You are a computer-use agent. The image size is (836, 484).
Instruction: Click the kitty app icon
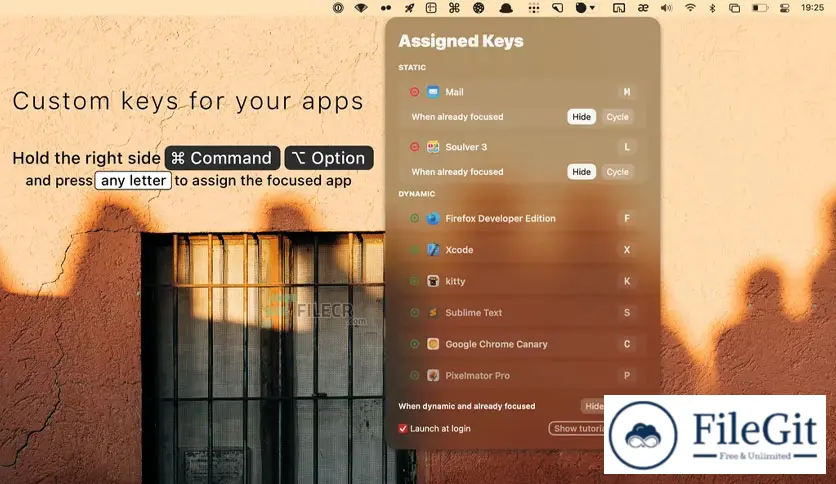click(x=433, y=281)
